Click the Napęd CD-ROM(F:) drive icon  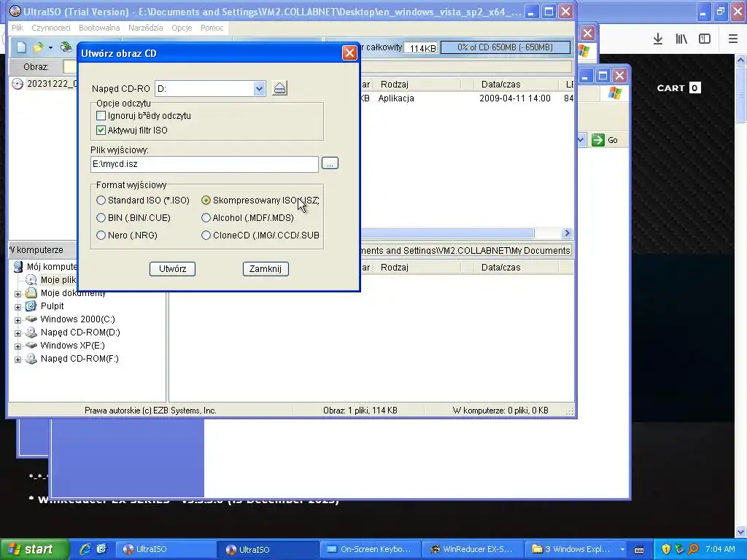tap(31, 358)
